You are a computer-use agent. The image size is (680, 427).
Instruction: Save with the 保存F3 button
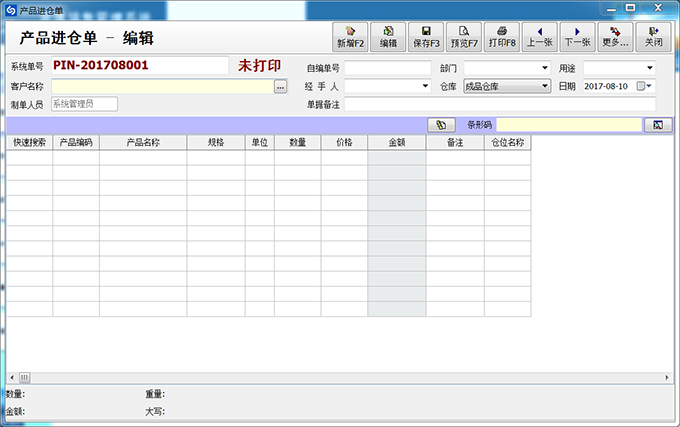(426, 37)
